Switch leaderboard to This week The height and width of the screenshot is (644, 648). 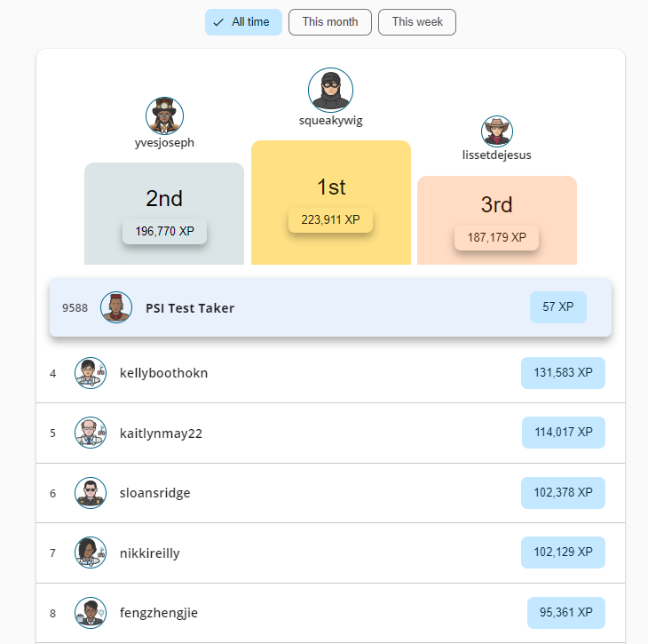(417, 22)
